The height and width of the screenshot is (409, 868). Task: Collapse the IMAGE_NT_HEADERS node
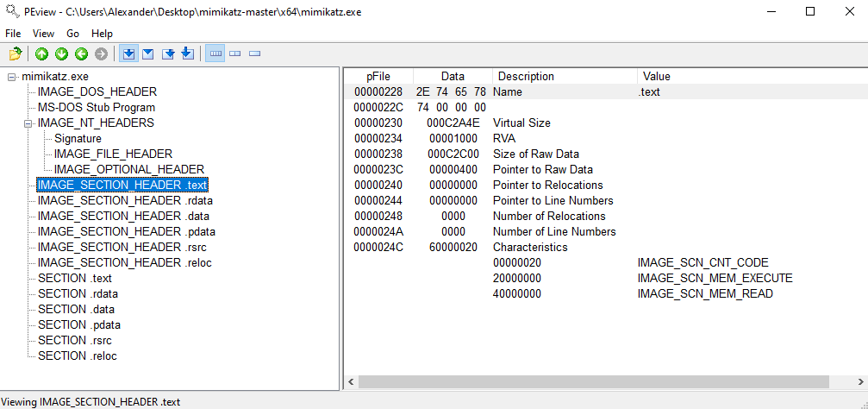28,123
